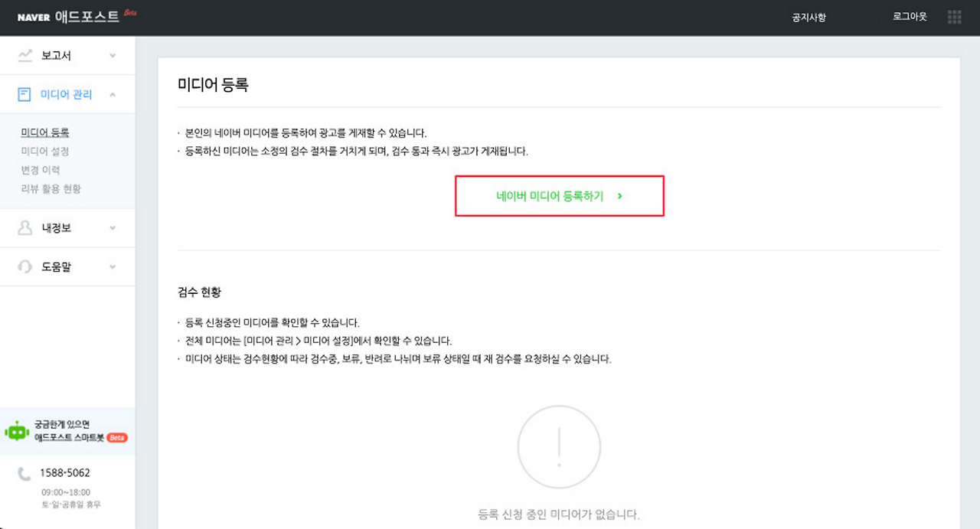The image size is (980, 529).
Task: Collapse the 미디어 관리 section chevron
Action: 113,93
